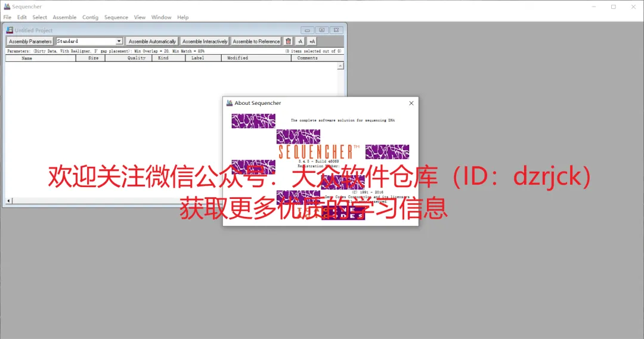
Task: Click the +A toolbar button
Action: tap(312, 42)
